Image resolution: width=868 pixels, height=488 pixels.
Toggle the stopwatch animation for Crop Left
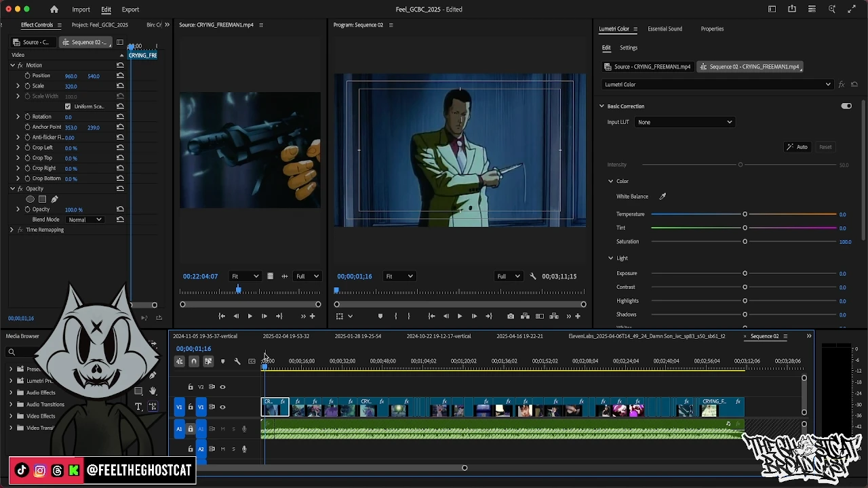pyautogui.click(x=27, y=148)
